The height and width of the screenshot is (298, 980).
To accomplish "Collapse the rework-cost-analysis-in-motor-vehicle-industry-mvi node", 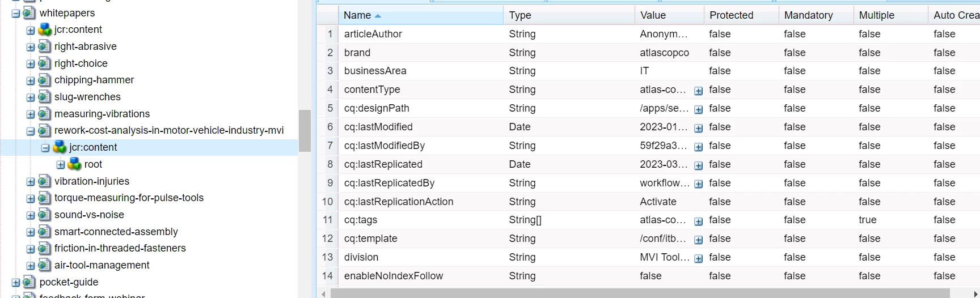I will click(31, 131).
